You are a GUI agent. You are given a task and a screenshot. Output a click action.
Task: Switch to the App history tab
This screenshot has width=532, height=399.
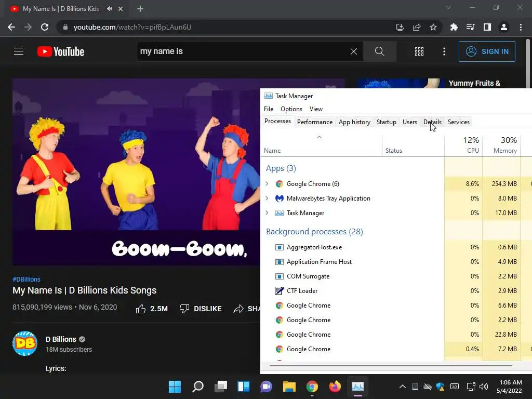(354, 122)
